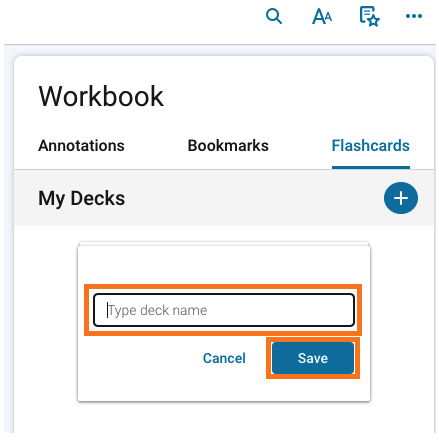The width and height of the screenshot is (439, 444).
Task: Switch to the Bookmarks tab
Action: (228, 146)
